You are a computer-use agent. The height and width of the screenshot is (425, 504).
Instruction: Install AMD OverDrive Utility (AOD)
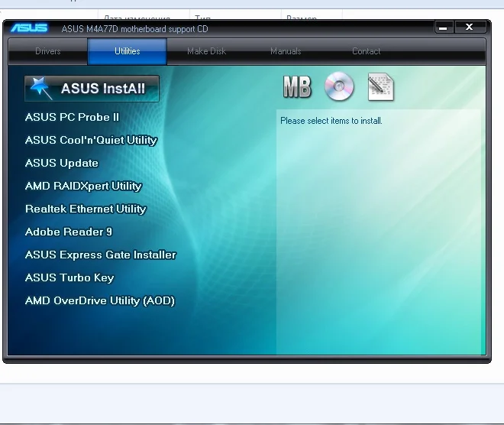(100, 301)
